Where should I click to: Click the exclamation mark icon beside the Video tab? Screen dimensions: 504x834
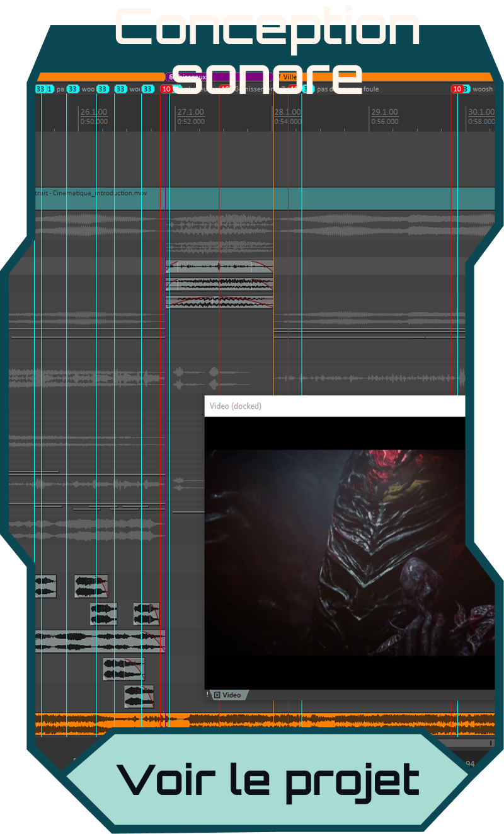click(x=207, y=695)
